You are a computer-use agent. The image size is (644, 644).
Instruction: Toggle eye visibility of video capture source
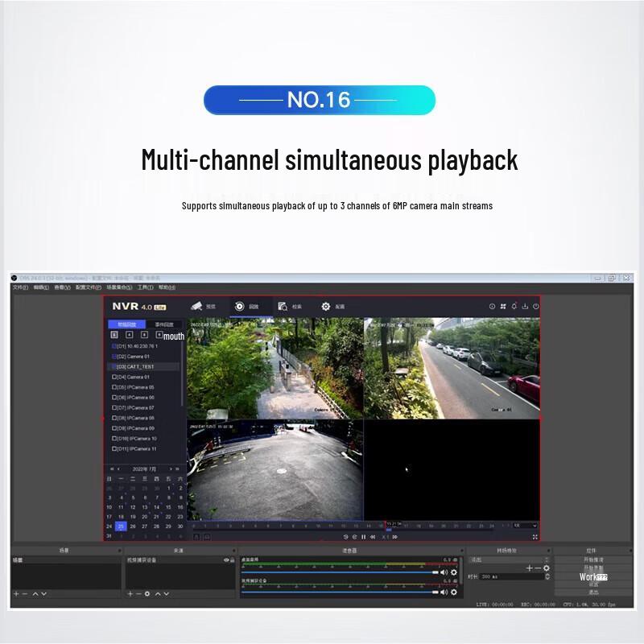tap(226, 560)
